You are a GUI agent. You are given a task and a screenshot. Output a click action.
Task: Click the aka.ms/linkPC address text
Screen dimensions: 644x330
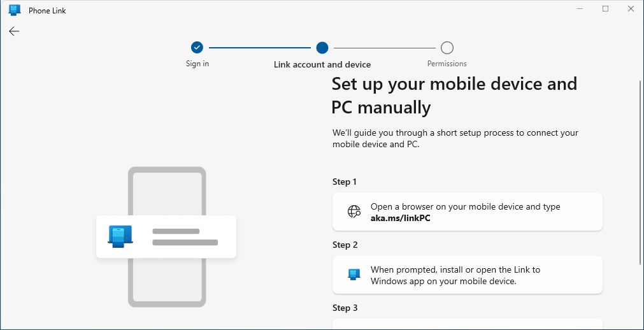click(x=401, y=219)
